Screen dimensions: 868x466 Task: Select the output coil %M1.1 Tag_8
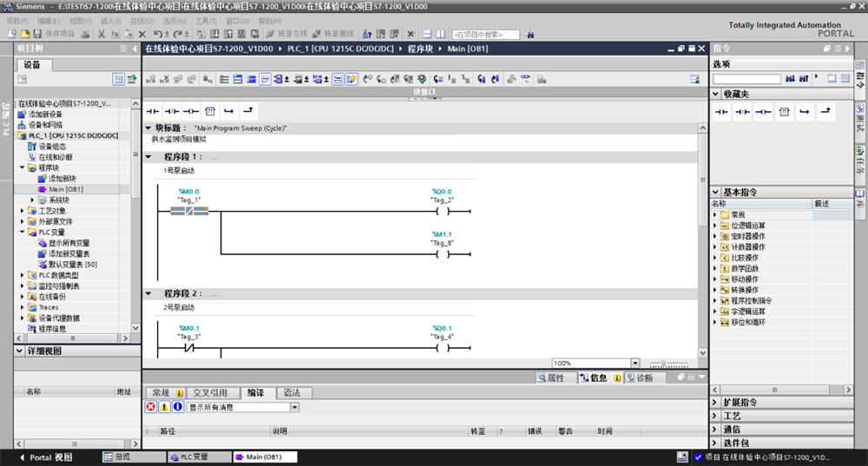pos(443,254)
